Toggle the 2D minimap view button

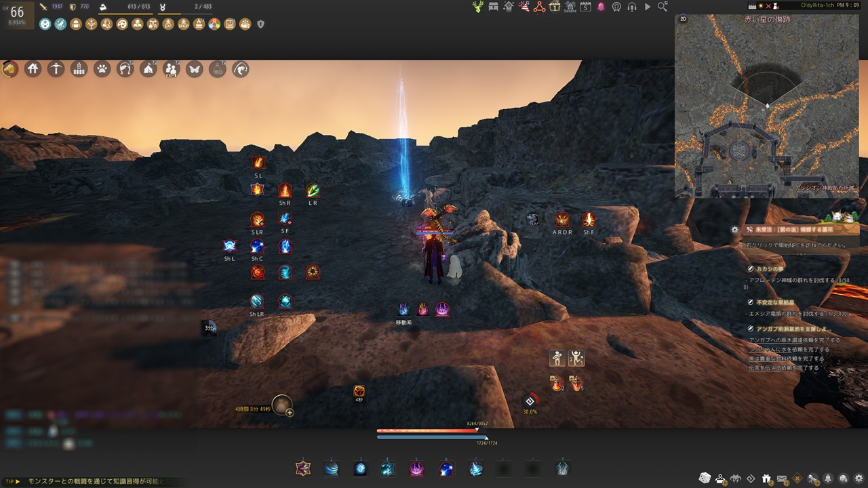[x=683, y=19]
